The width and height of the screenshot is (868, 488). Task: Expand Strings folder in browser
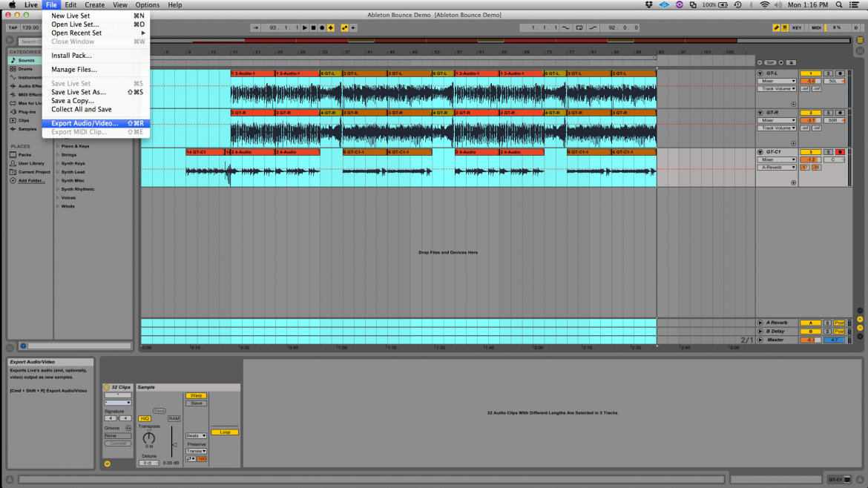pyautogui.click(x=58, y=155)
